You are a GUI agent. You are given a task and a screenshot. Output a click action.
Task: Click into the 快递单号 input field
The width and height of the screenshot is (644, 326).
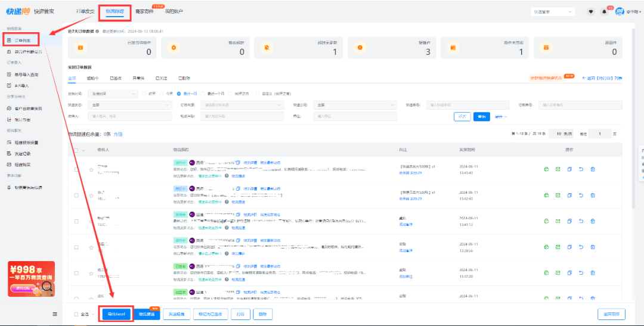pos(468,105)
